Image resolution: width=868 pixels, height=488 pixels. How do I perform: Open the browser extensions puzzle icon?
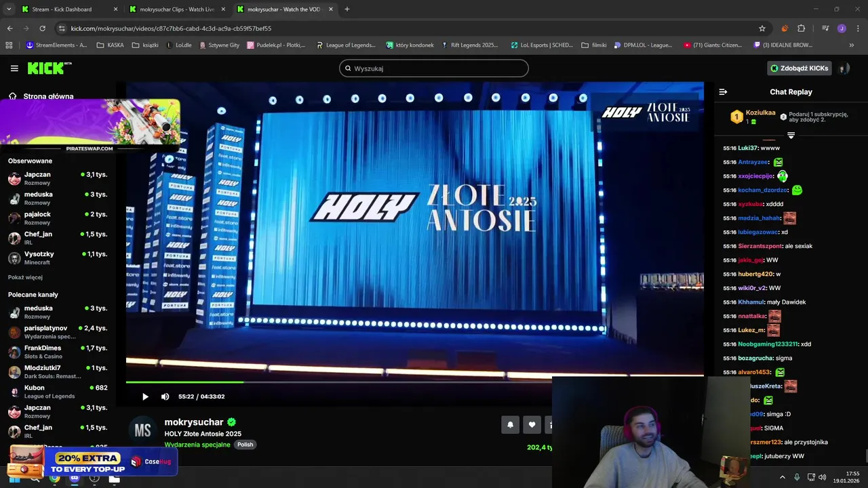(801, 28)
